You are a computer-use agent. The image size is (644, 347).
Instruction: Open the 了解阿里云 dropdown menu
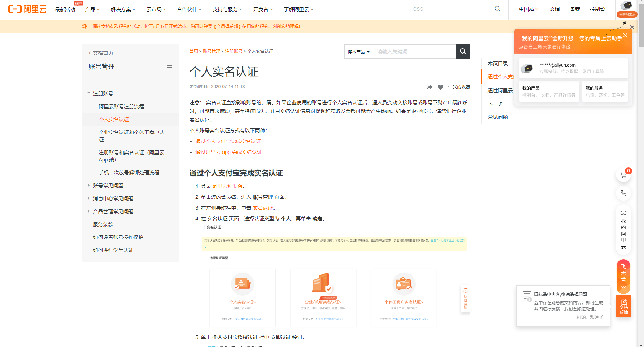tap(298, 9)
